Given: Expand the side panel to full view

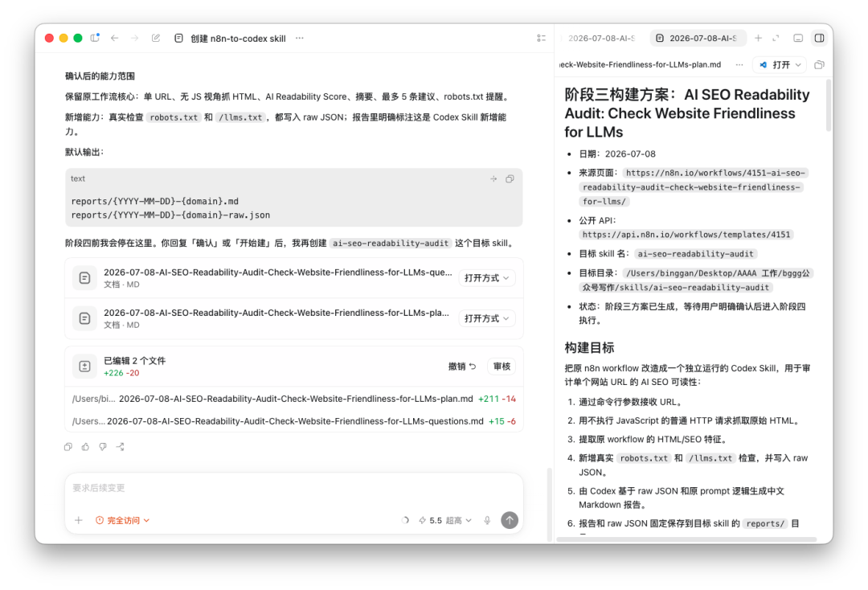Looking at the screenshot, I should tap(776, 39).
